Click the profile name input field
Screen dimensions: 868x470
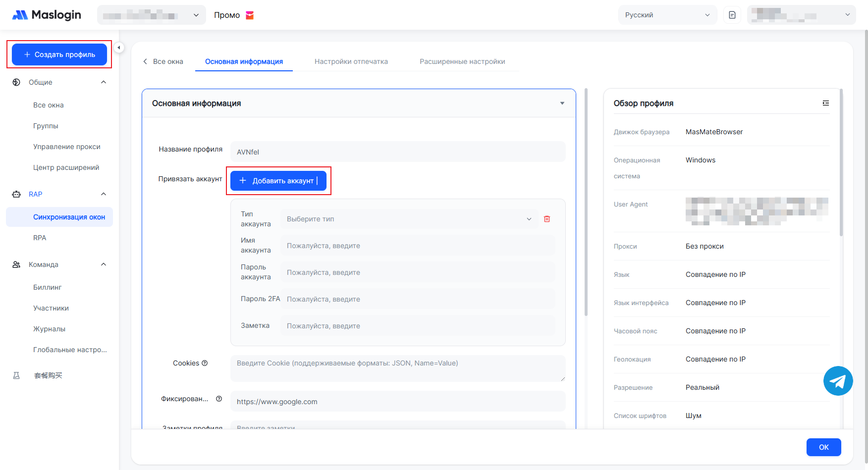(398, 152)
